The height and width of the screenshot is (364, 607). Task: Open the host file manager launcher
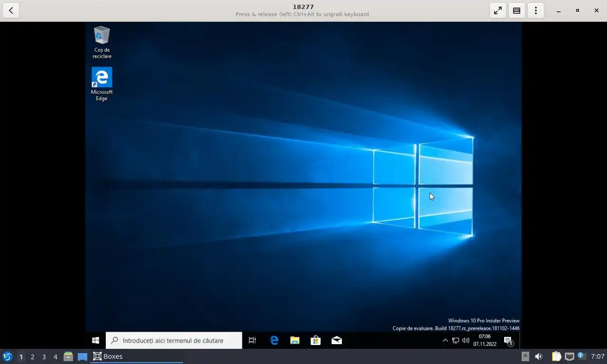click(x=68, y=356)
